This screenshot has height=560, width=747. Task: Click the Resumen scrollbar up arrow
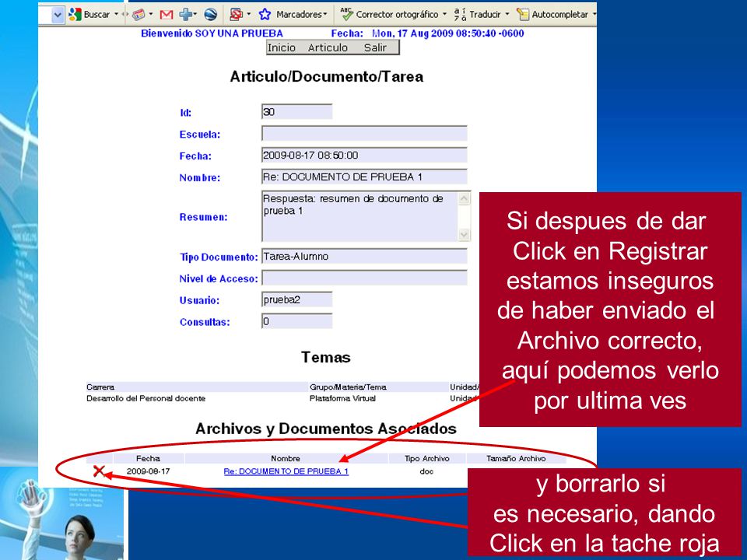[x=464, y=198]
